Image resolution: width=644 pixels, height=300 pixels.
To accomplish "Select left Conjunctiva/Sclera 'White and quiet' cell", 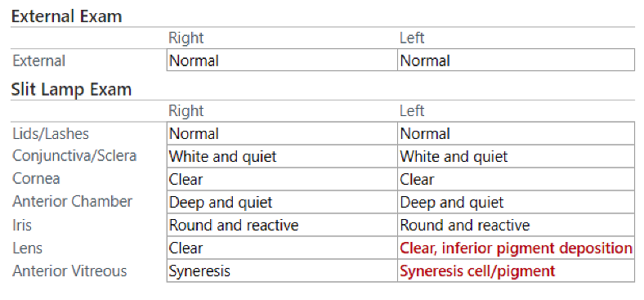I will (x=517, y=156).
